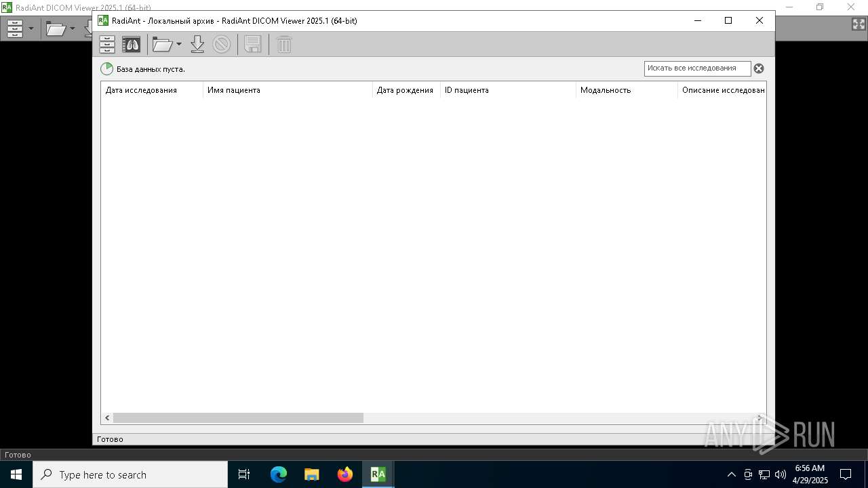
Task: Open File Explorer from the taskbar
Action: pos(312,474)
